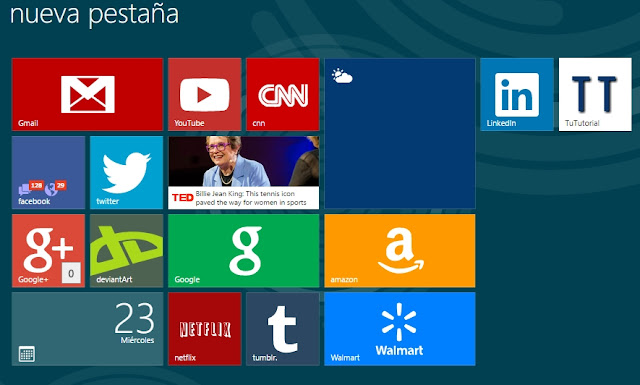The height and width of the screenshot is (385, 640).
Task: Open the netflix tile
Action: point(204,329)
